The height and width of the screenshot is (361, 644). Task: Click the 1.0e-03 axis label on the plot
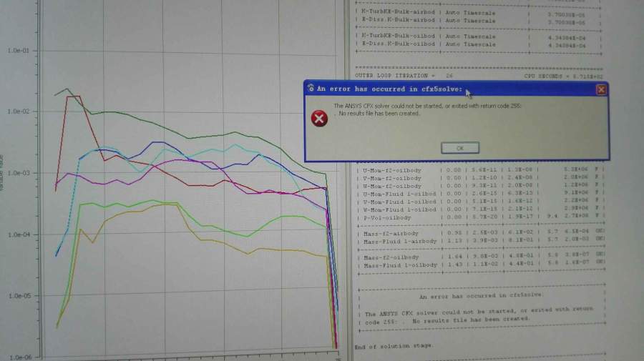coord(19,173)
